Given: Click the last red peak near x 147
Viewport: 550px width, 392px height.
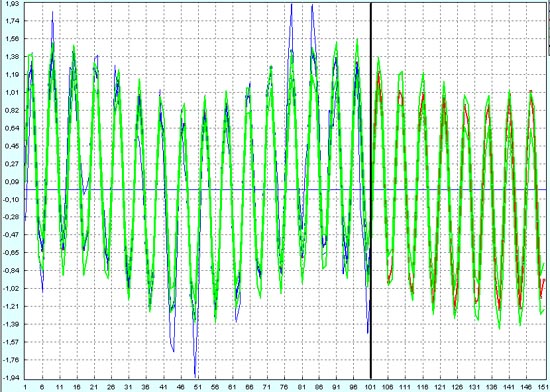Looking at the screenshot, I should 531,92.
